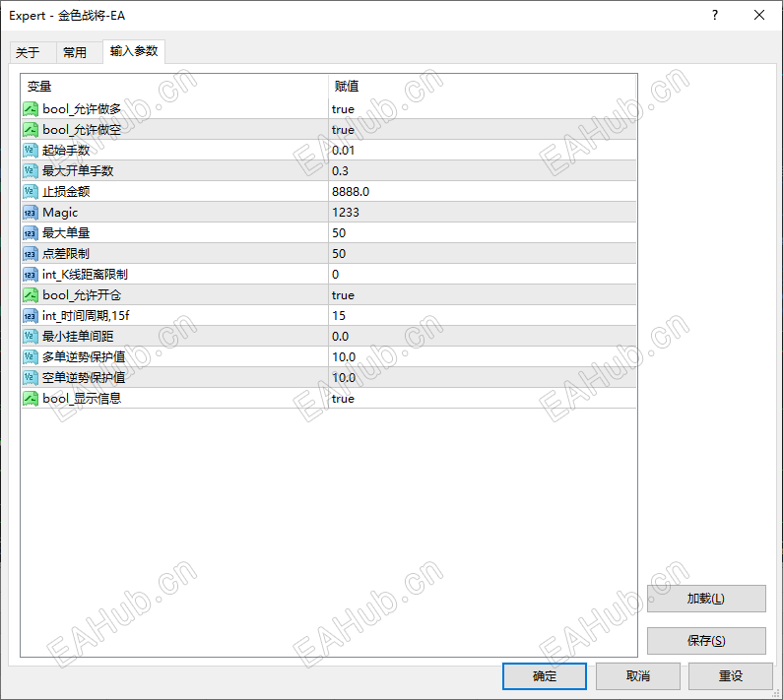Click the help question mark button

tap(715, 15)
